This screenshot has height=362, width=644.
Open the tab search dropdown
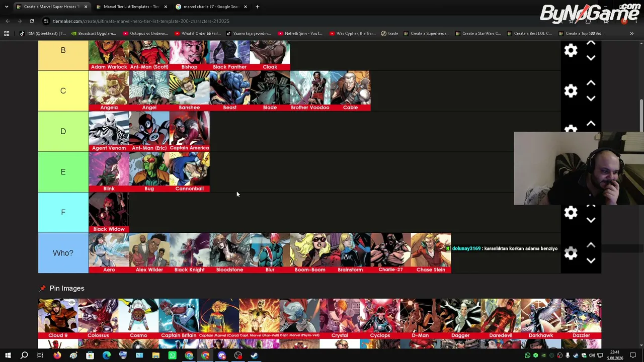click(7, 7)
